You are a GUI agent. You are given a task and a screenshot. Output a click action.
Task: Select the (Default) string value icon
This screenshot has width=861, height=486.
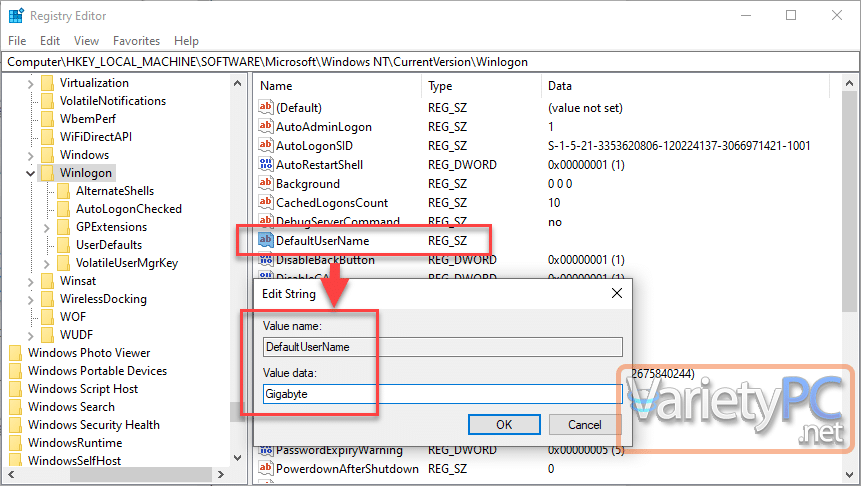(x=266, y=107)
